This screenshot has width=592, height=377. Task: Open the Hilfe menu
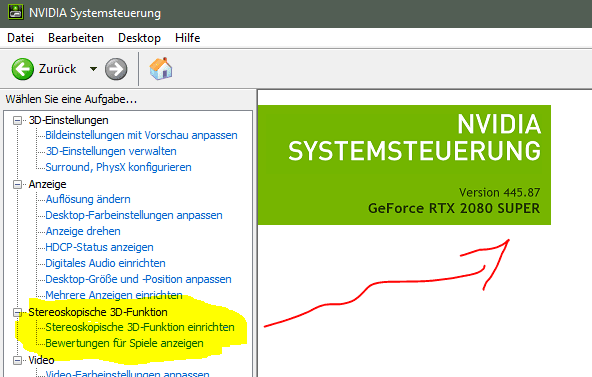click(x=188, y=38)
